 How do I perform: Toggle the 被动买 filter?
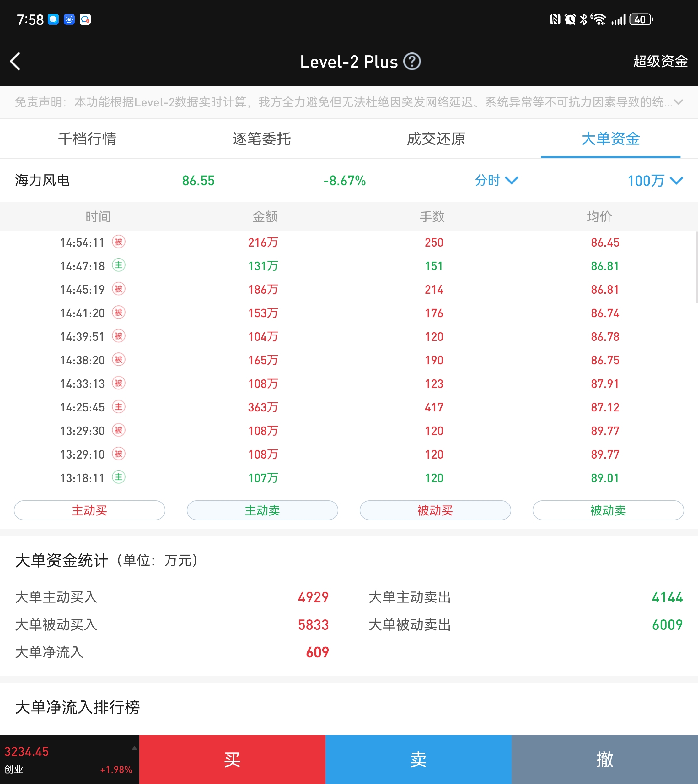point(435,510)
